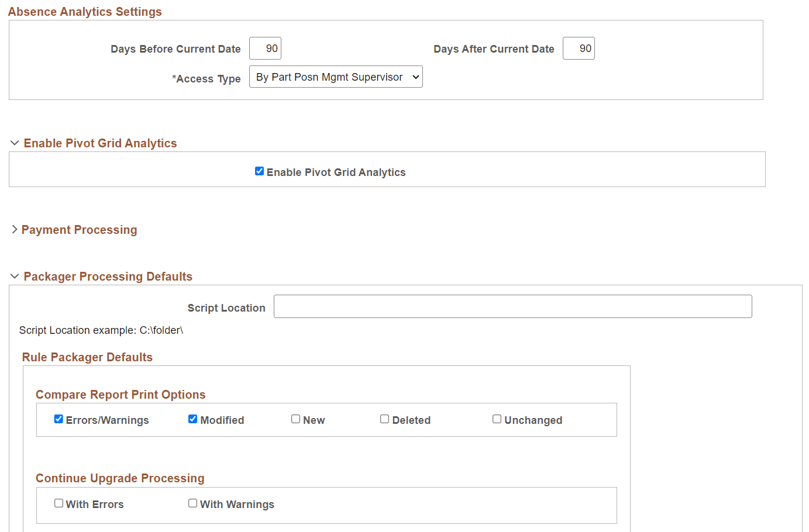Viewport: 809px width, 532px height.
Task: Check the Deleted print option
Action: point(384,419)
